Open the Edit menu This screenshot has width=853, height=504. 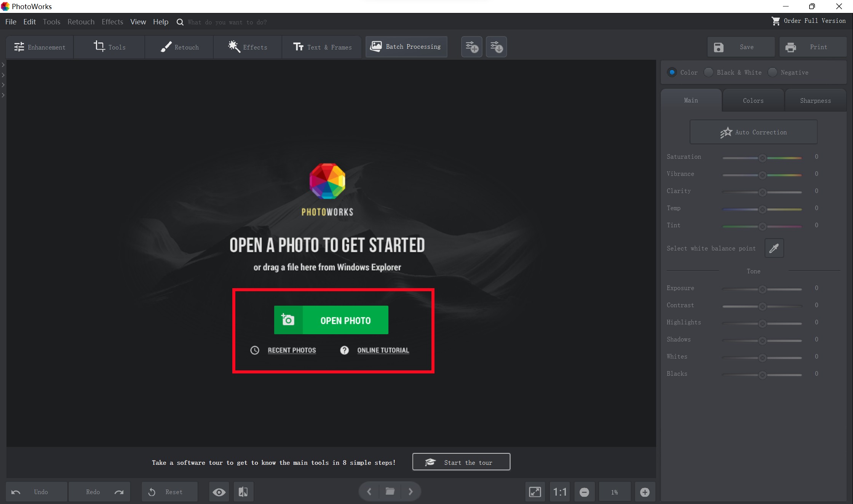pyautogui.click(x=29, y=22)
